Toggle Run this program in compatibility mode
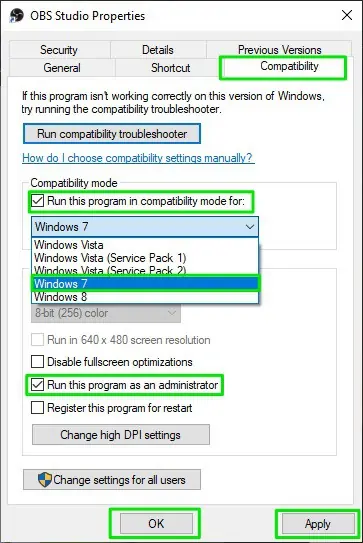Image resolution: width=363 pixels, height=543 pixels. pyautogui.click(x=37, y=201)
